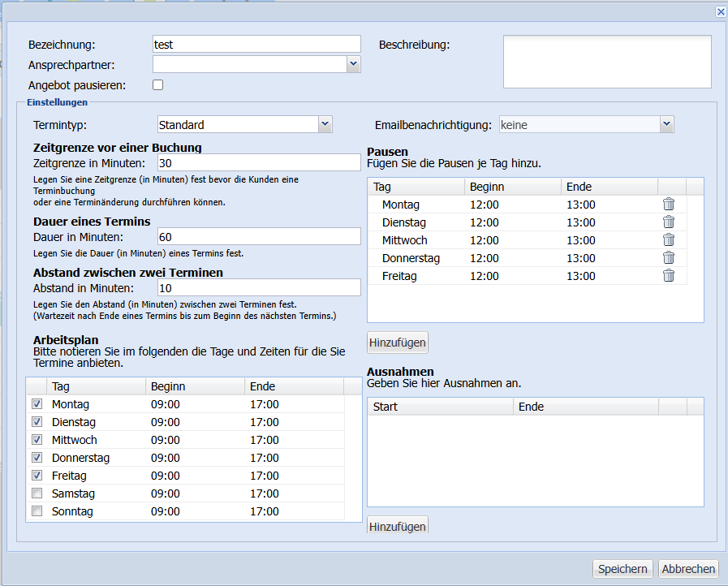Enable the Angebot pausieren checkbox
The width and height of the screenshot is (728, 586).
[158, 84]
